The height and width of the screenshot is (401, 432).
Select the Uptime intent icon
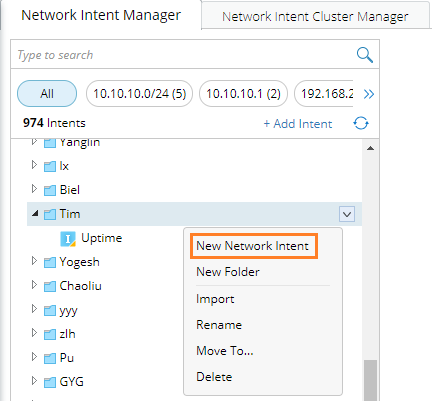coord(68,239)
